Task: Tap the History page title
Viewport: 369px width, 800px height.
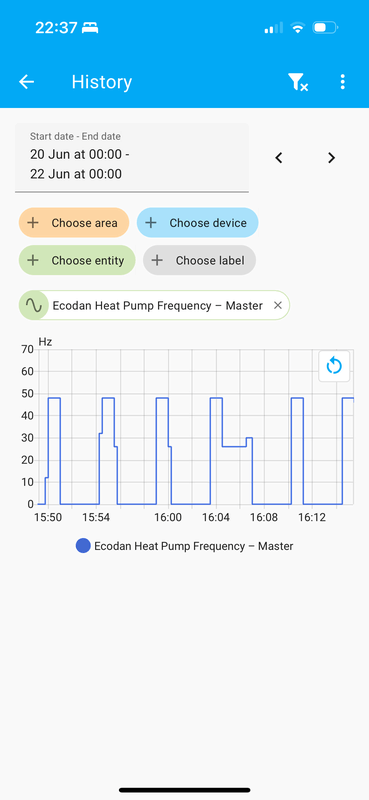Action: pos(102,82)
